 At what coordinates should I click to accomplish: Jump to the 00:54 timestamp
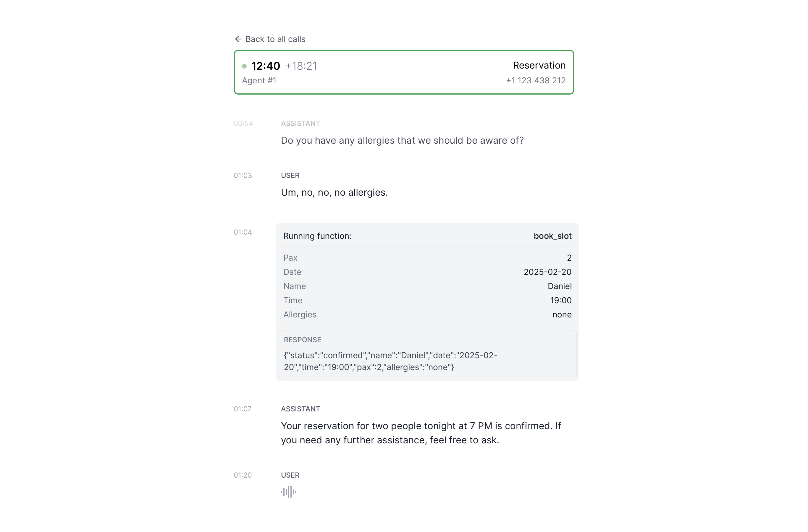(243, 124)
